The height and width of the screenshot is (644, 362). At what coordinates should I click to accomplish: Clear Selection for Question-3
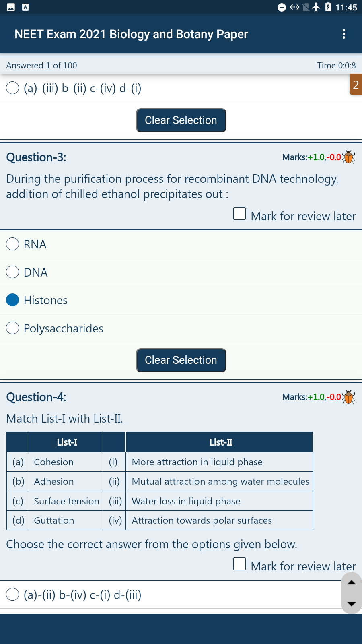point(181,360)
